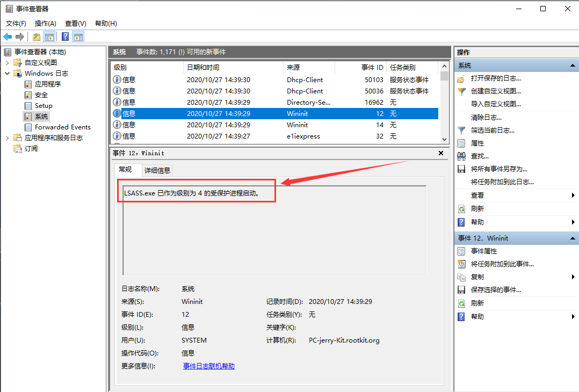Close the event 12 details pane
The height and width of the screenshot is (392, 579).
click(x=441, y=153)
